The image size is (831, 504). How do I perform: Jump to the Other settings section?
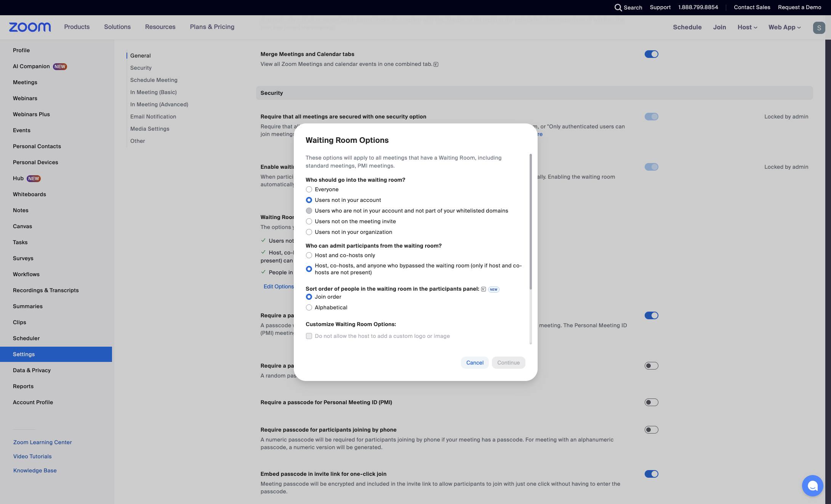[x=138, y=141]
